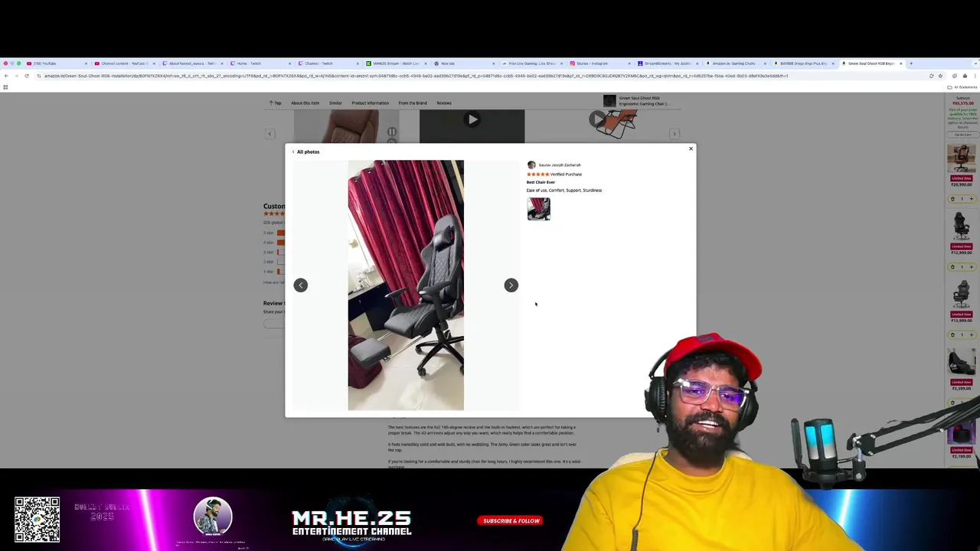
Task: Show the next review photo
Action: pos(511,285)
